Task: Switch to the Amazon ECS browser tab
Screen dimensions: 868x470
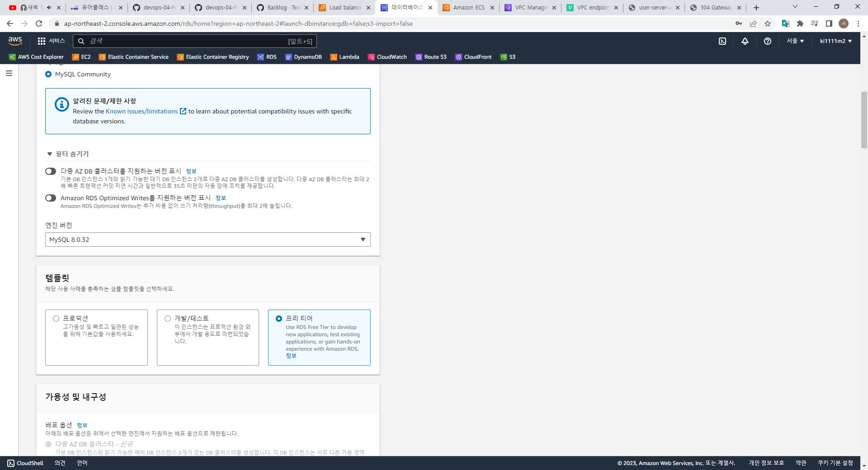Action: 468,8
